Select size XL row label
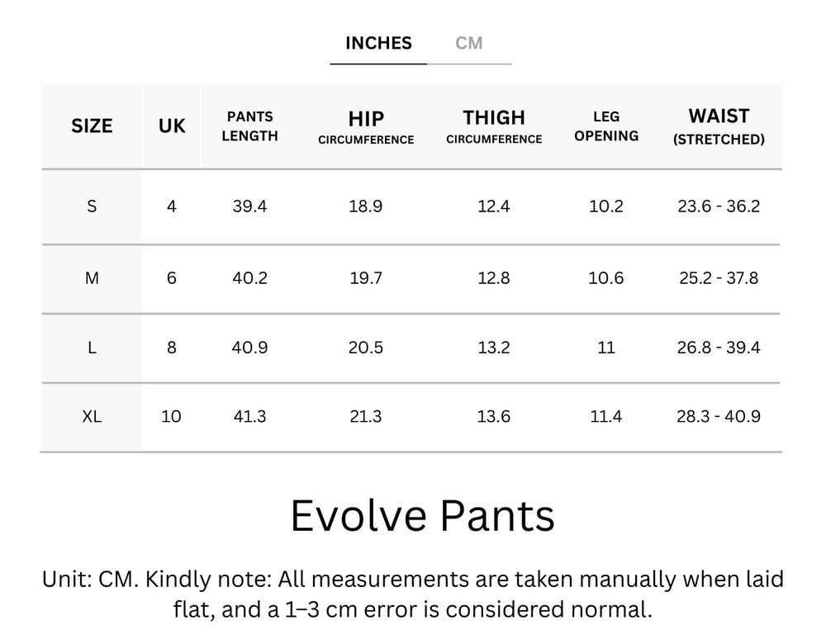 point(91,417)
